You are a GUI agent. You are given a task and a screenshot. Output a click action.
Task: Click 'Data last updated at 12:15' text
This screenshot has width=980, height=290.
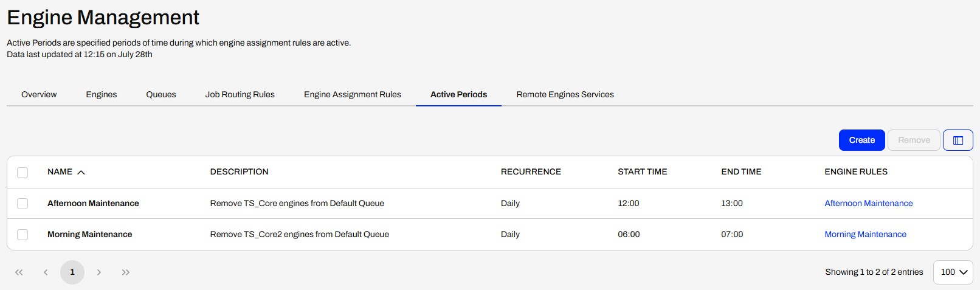(54, 54)
